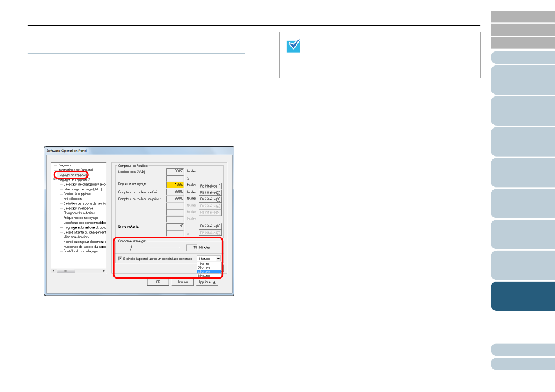This screenshot has width=555, height=392.
Task: Click the dark blue sidebar tab
Action: click(523, 296)
